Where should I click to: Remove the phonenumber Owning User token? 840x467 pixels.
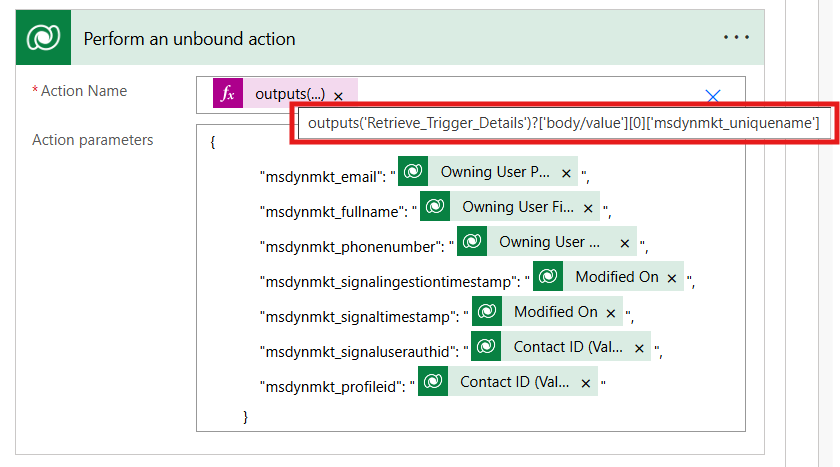(625, 243)
